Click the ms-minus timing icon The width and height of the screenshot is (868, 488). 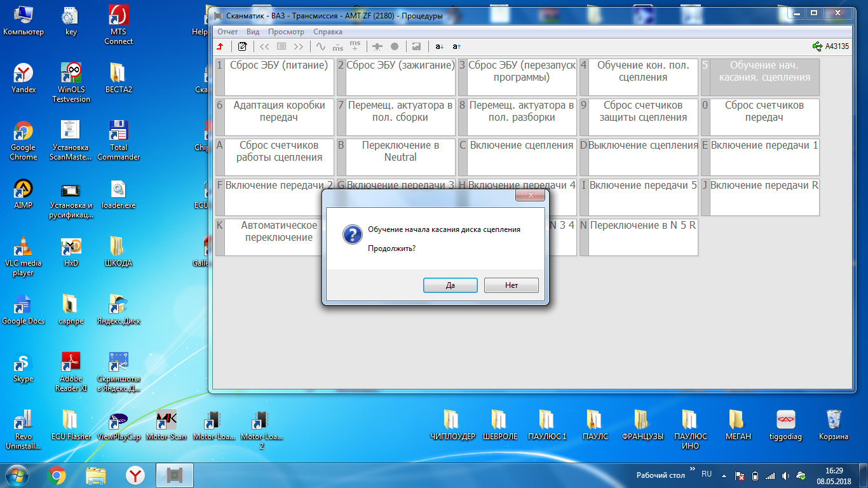pyautogui.click(x=338, y=46)
